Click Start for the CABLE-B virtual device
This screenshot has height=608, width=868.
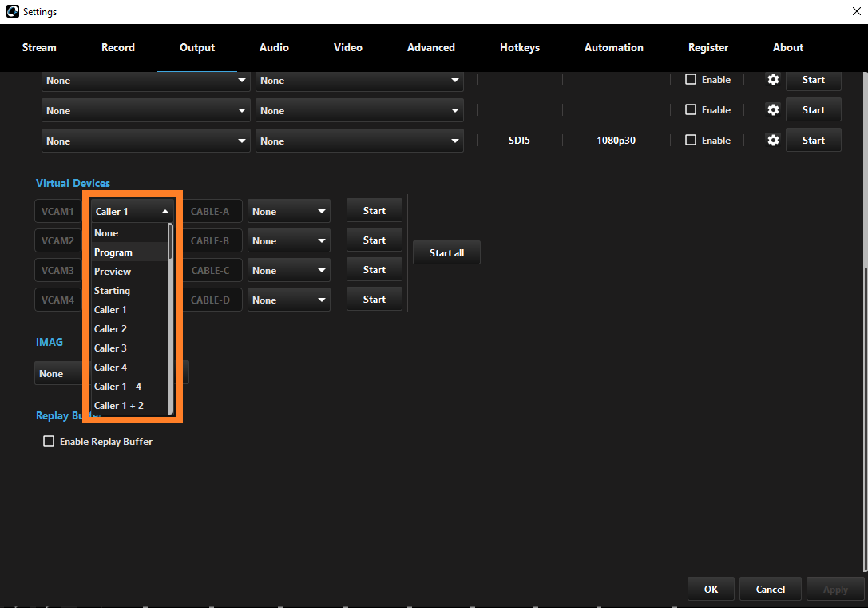pos(375,240)
